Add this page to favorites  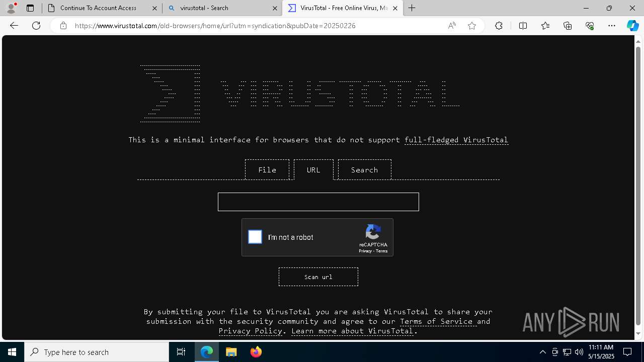(472, 26)
